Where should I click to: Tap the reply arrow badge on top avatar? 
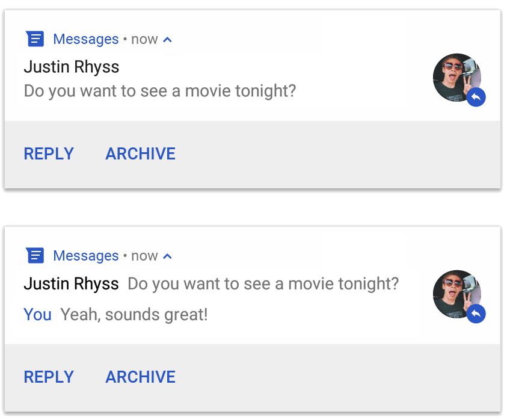[476, 97]
